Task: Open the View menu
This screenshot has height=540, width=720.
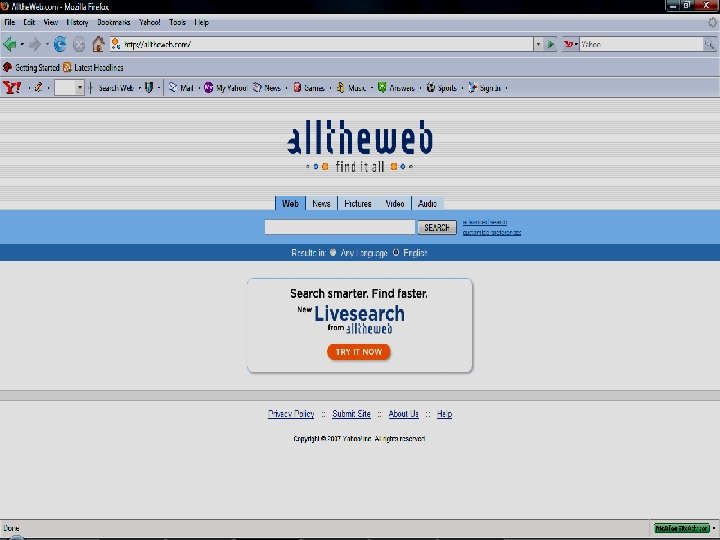Action: [x=51, y=22]
